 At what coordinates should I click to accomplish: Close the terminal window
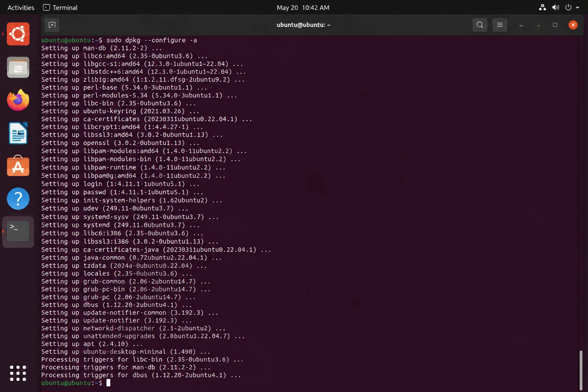tap(573, 25)
